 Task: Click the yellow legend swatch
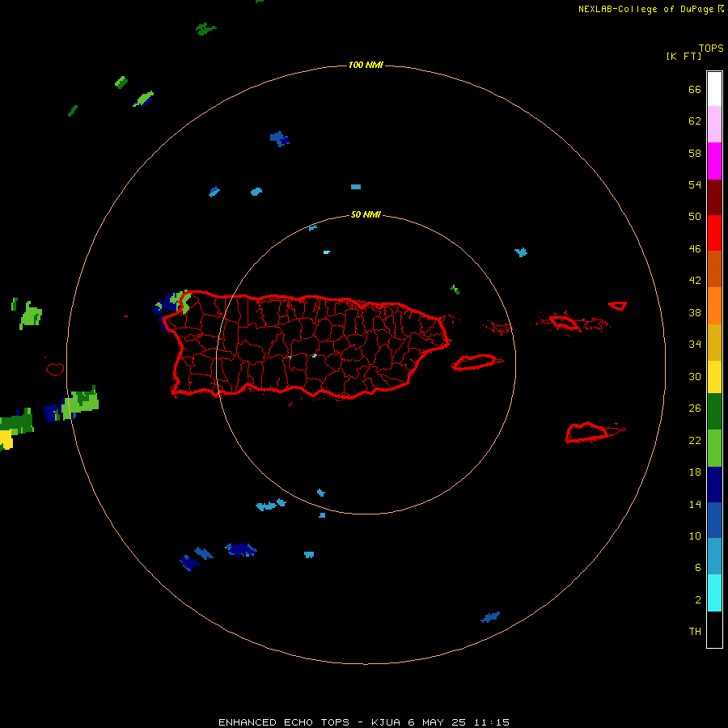[714, 376]
